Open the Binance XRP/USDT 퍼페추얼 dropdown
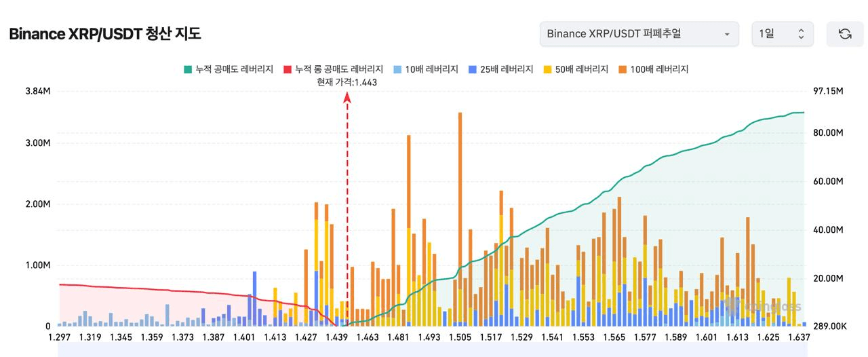Image resolution: width=868 pixels, height=357 pixels. (639, 34)
